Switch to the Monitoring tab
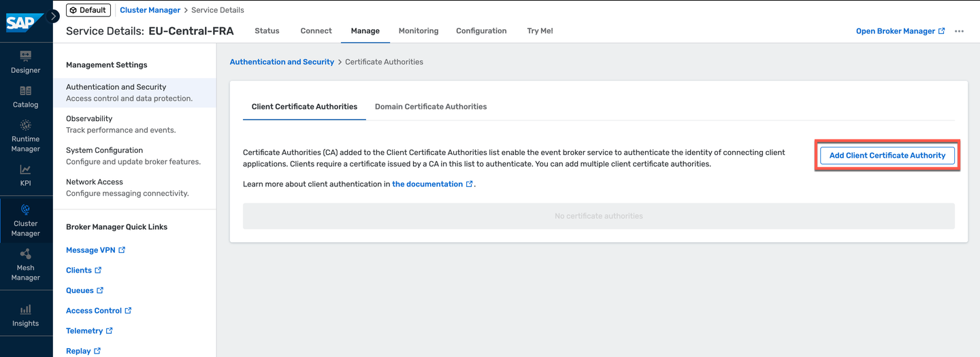Viewport: 980px width, 357px height. pyautogui.click(x=419, y=31)
